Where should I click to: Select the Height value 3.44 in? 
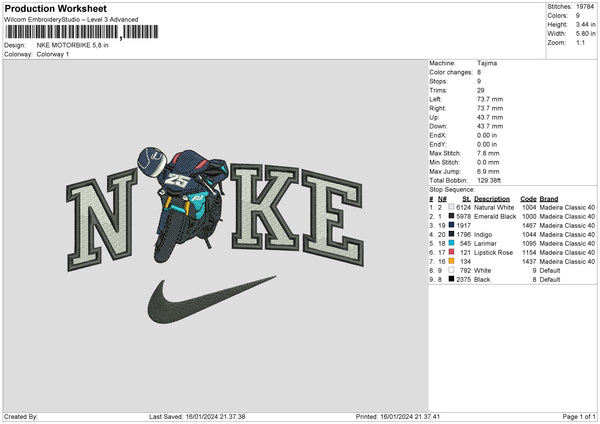click(585, 24)
